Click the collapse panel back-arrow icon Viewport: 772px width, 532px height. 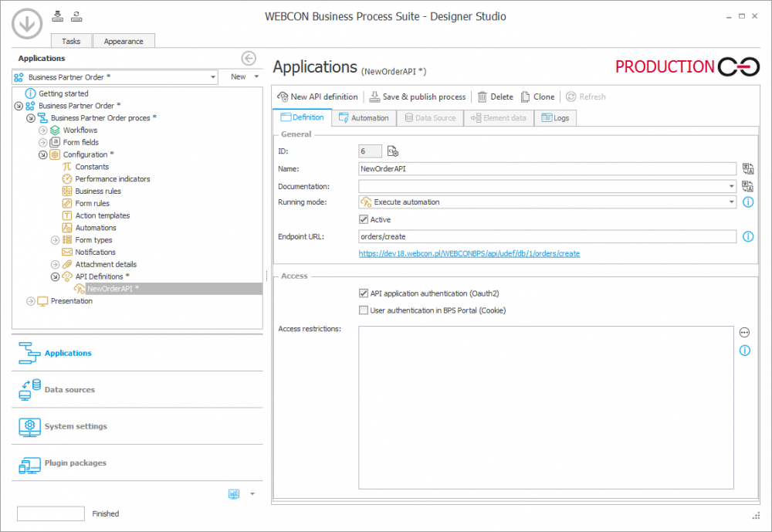point(249,58)
